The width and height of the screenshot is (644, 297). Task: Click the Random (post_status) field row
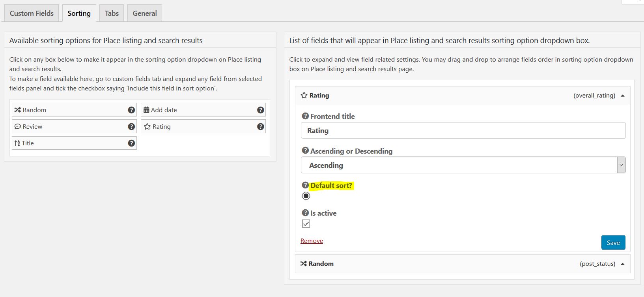click(x=463, y=264)
